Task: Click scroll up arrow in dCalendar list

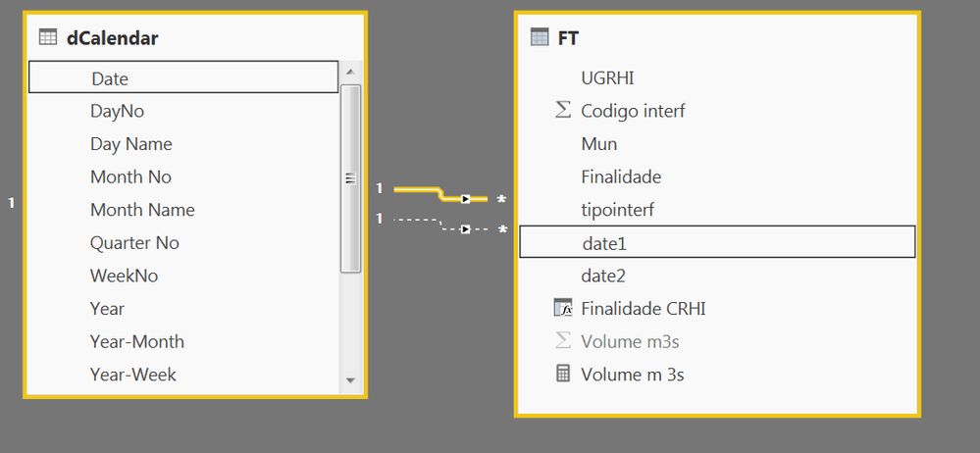Action: pyautogui.click(x=350, y=72)
